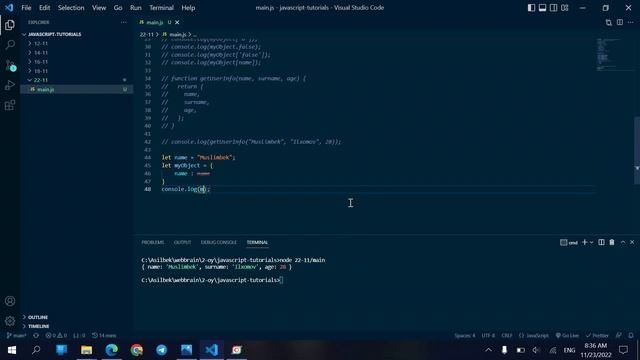
Task: Toggle the primary side bar layout icon
Action: tap(531, 8)
